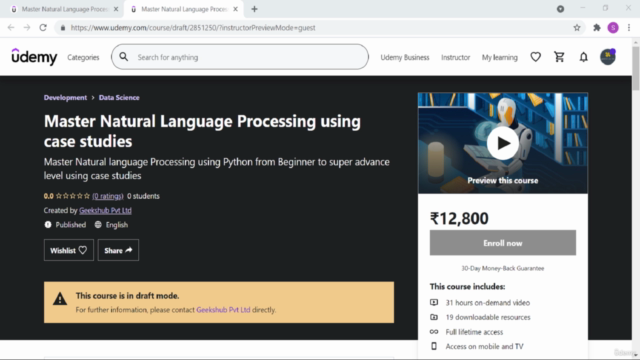
Task: Open wishlist heart icon in header
Action: pyautogui.click(x=536, y=57)
